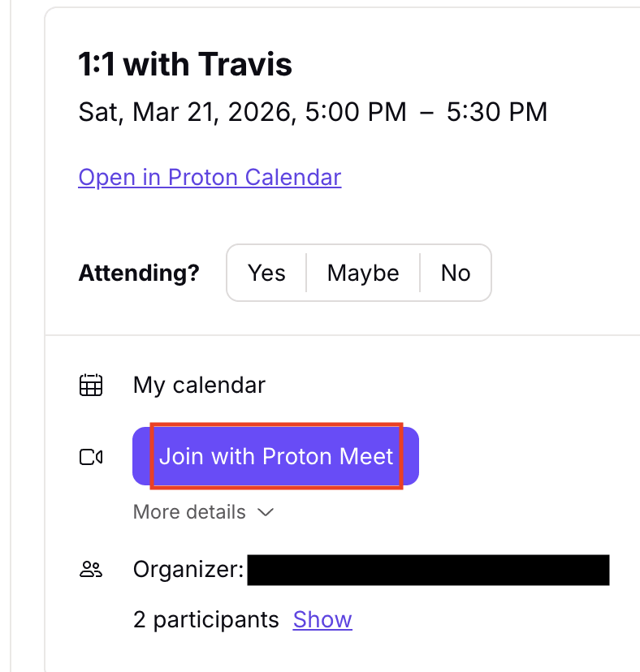Screen dimensions: 640x672
Task: Join the meeting with Proton Meet
Action: point(275,456)
